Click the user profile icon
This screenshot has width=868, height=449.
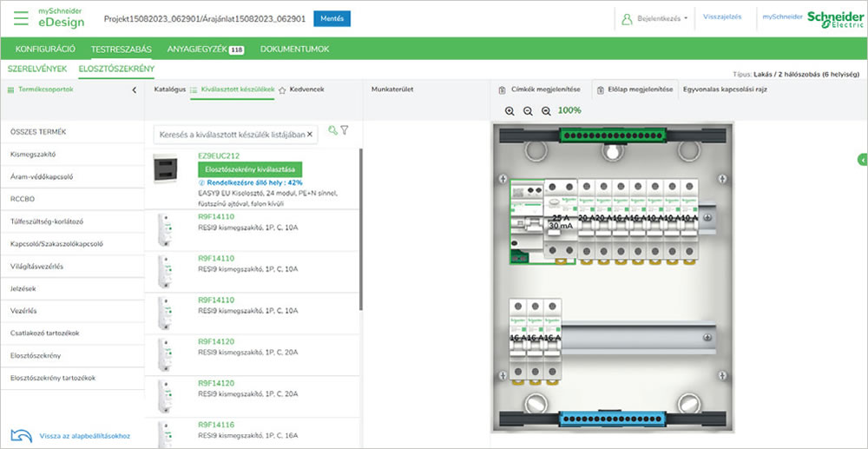(627, 19)
